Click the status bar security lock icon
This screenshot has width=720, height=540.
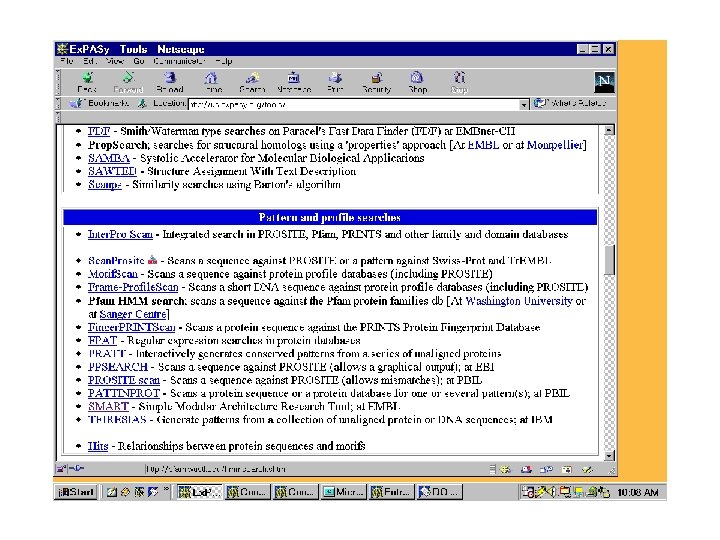pyautogui.click(x=61, y=469)
